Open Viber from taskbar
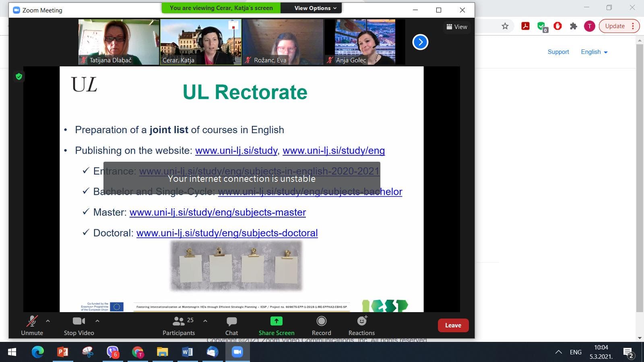Screen dimensions: 644x362 point(113,352)
